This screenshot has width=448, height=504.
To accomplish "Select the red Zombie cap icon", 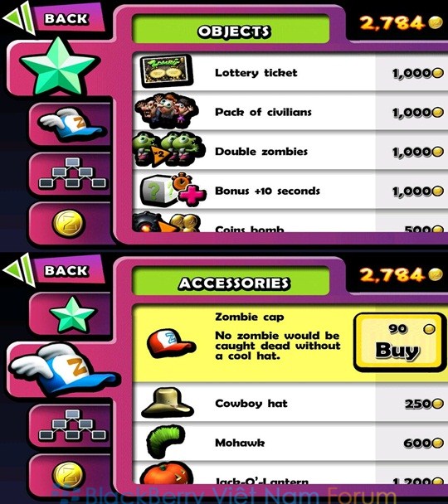I will pyautogui.click(x=170, y=343).
